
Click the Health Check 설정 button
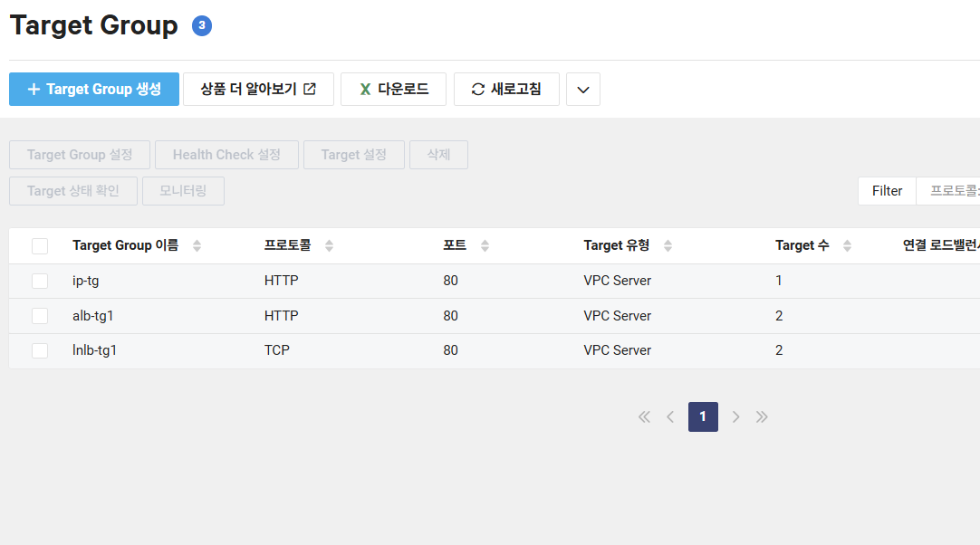[226, 154]
